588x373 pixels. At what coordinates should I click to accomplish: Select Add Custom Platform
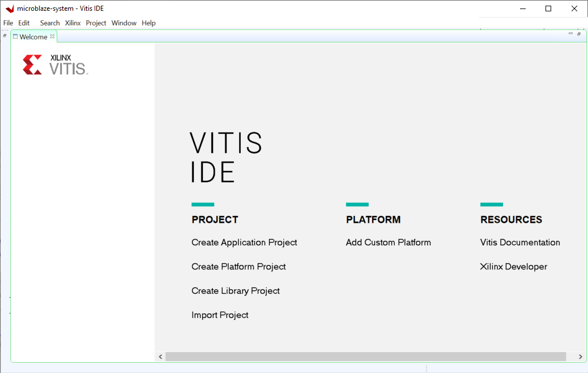388,243
